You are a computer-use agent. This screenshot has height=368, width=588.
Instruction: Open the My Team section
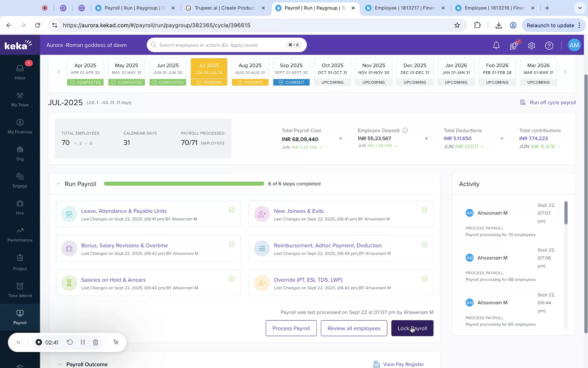20,99
